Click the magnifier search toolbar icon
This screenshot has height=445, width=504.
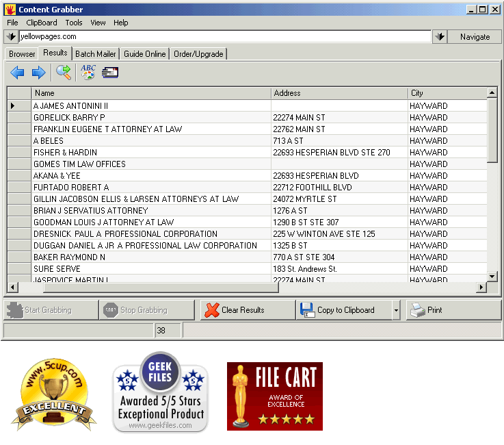click(64, 73)
